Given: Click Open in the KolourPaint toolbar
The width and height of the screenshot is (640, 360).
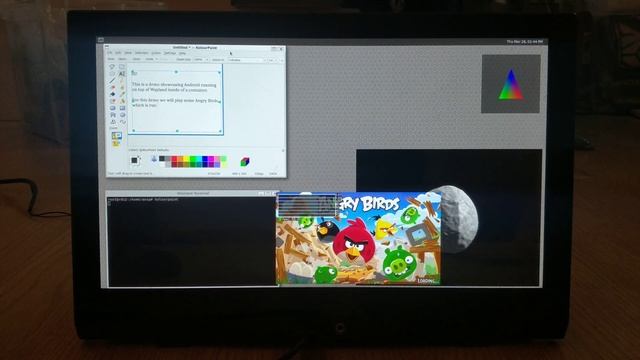Looking at the screenshot, I should click(122, 59).
